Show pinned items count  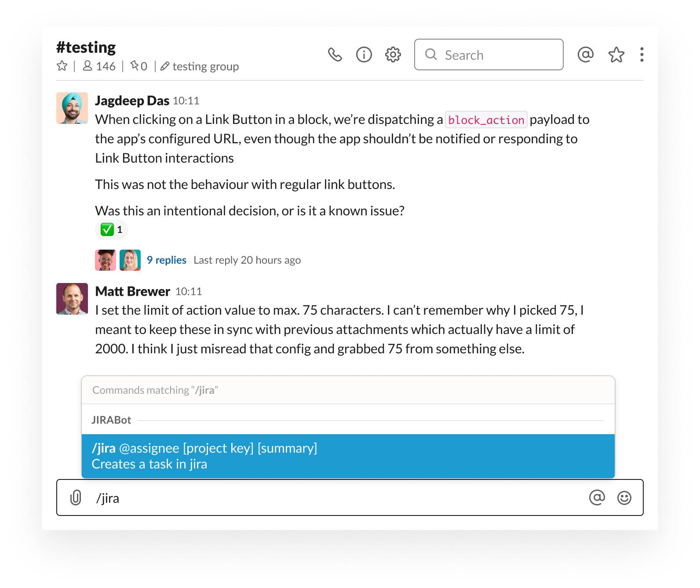click(139, 66)
